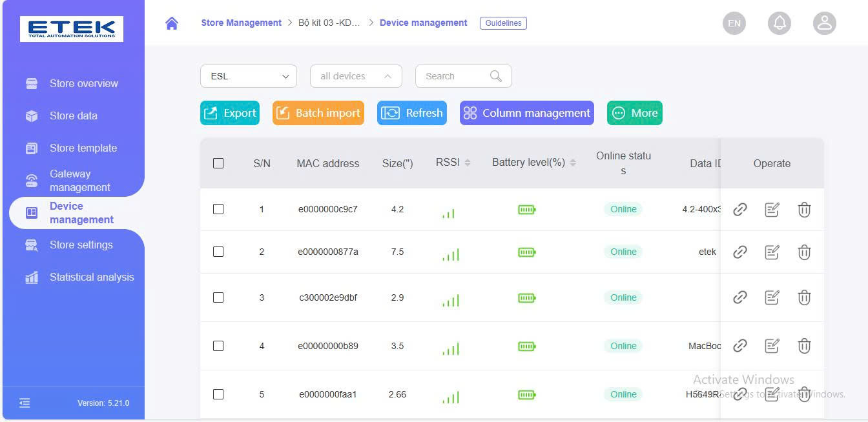Open Gateway management in sidebar
The image size is (868, 422).
click(79, 181)
